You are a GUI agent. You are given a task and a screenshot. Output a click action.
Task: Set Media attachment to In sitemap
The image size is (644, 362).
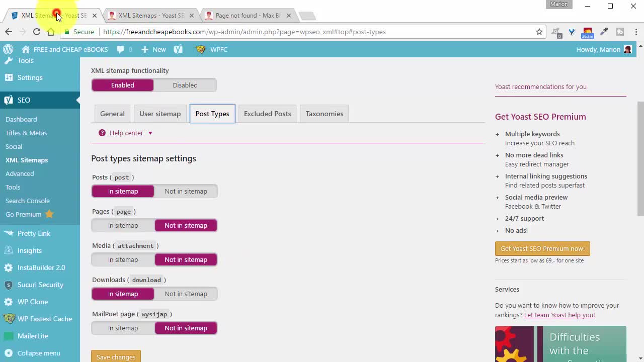[123, 259]
